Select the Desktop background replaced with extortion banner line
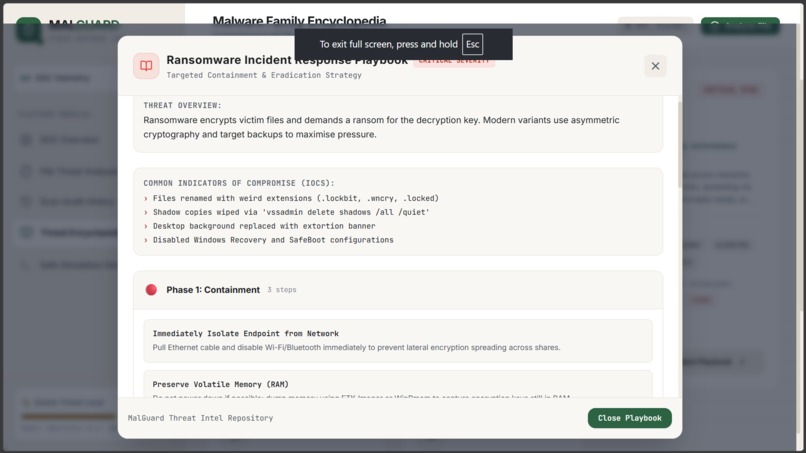 264,226
